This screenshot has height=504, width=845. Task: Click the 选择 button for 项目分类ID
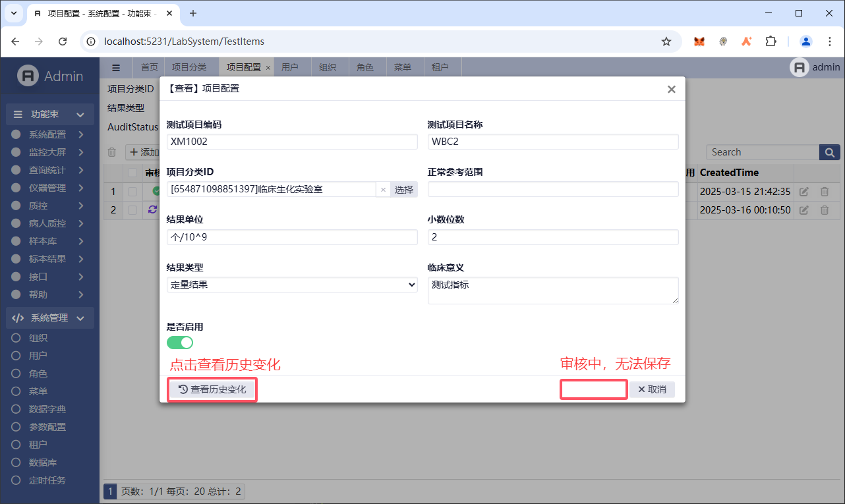pyautogui.click(x=404, y=190)
